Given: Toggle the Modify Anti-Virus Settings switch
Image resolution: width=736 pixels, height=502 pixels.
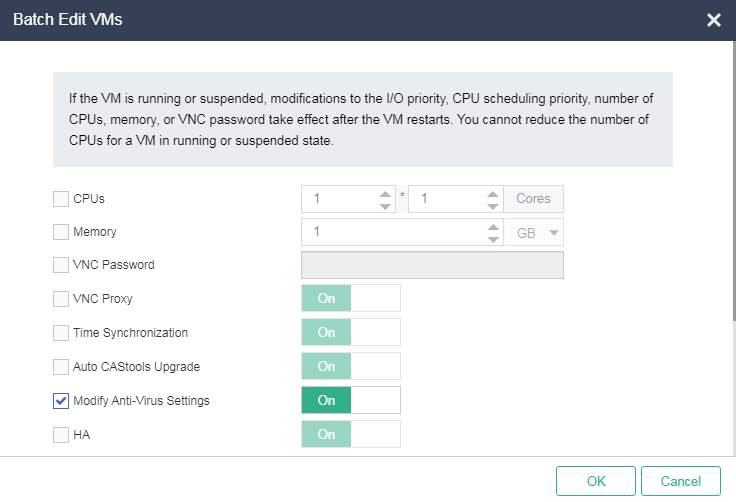Looking at the screenshot, I should pos(351,400).
